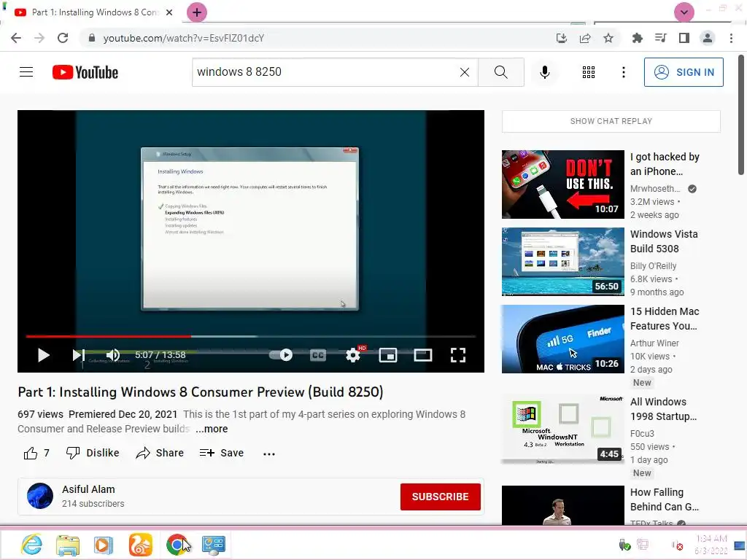Bookmark this page with star icon
This screenshot has width=747, height=560.
pyautogui.click(x=608, y=38)
